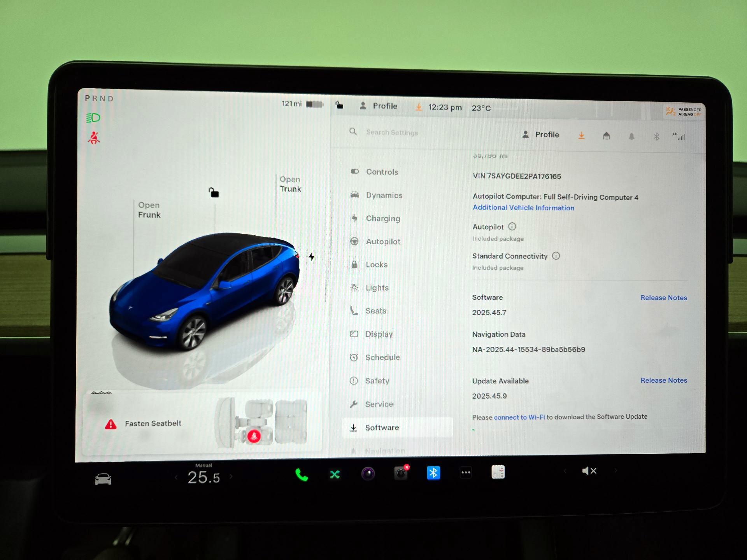The image size is (747, 560).
Task: Open the HomeLink garage icon
Action: point(606,136)
